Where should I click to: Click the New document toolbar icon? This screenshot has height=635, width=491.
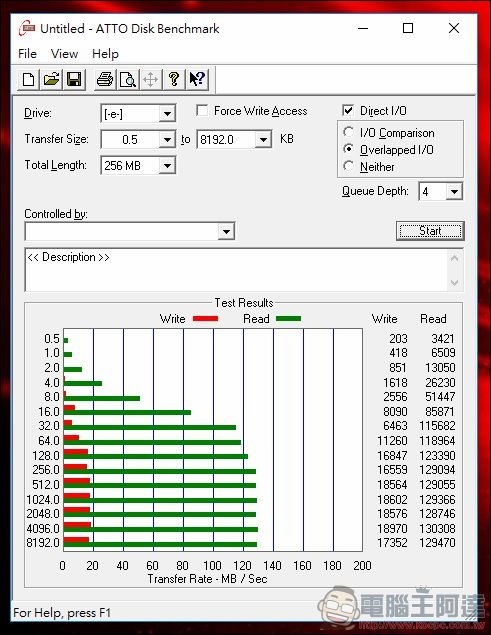(28, 79)
